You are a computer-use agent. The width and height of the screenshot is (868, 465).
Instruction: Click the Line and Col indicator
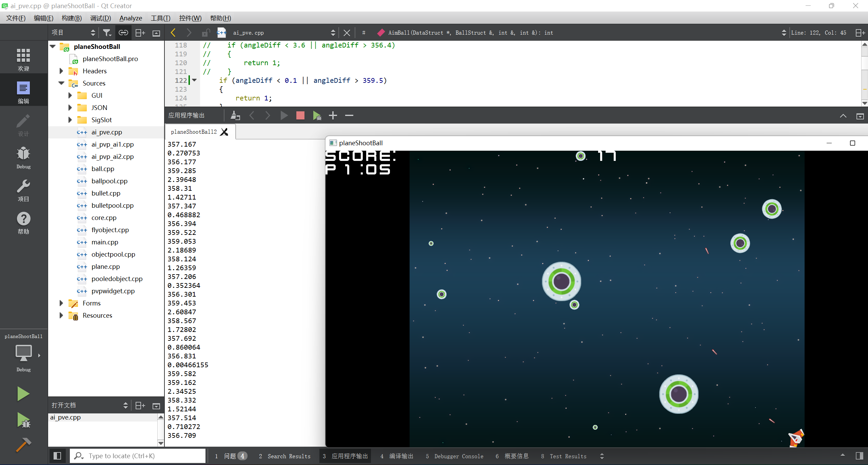[x=818, y=33]
